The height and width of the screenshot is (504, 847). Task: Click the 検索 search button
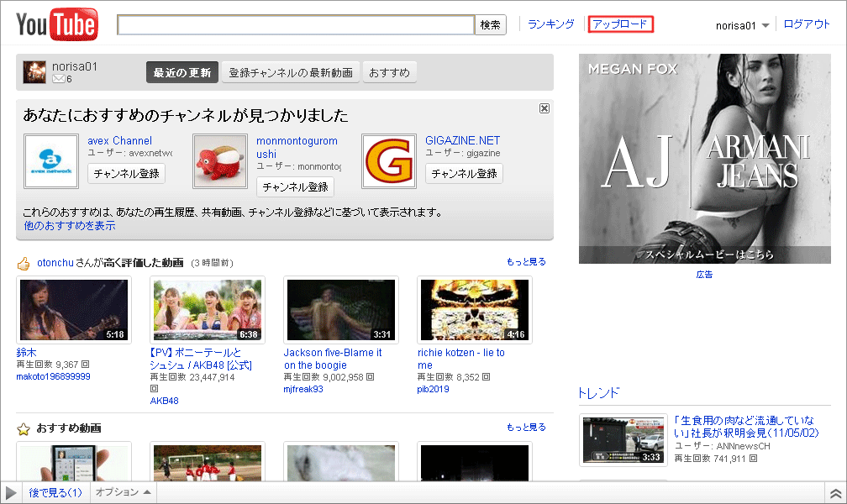(x=491, y=25)
